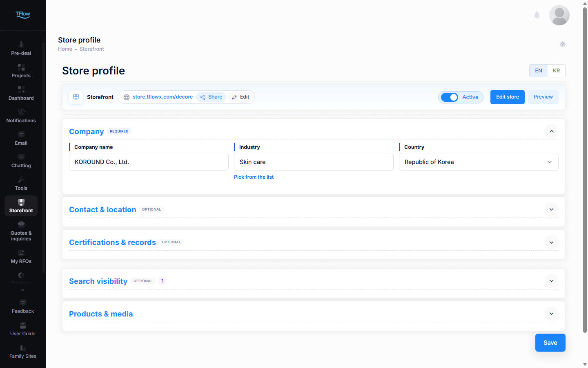Expand the Products & media section

(x=552, y=314)
